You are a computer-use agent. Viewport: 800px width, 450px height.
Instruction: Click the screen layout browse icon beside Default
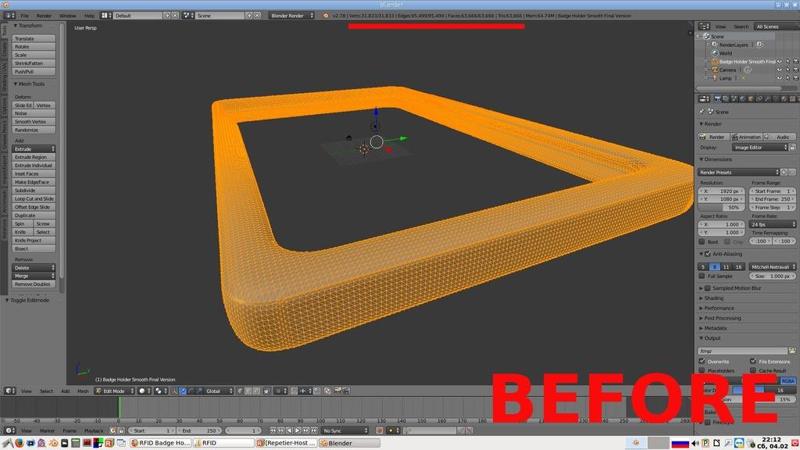pos(105,16)
